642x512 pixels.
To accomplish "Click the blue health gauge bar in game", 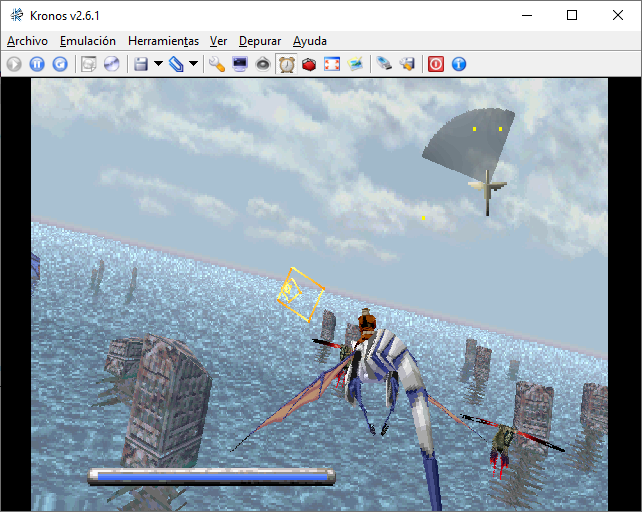I will (212, 477).
